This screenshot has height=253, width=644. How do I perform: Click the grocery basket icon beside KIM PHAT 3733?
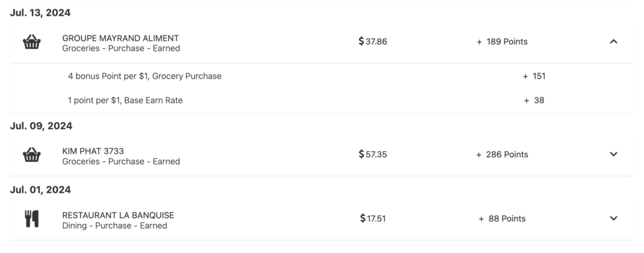pyautogui.click(x=32, y=155)
